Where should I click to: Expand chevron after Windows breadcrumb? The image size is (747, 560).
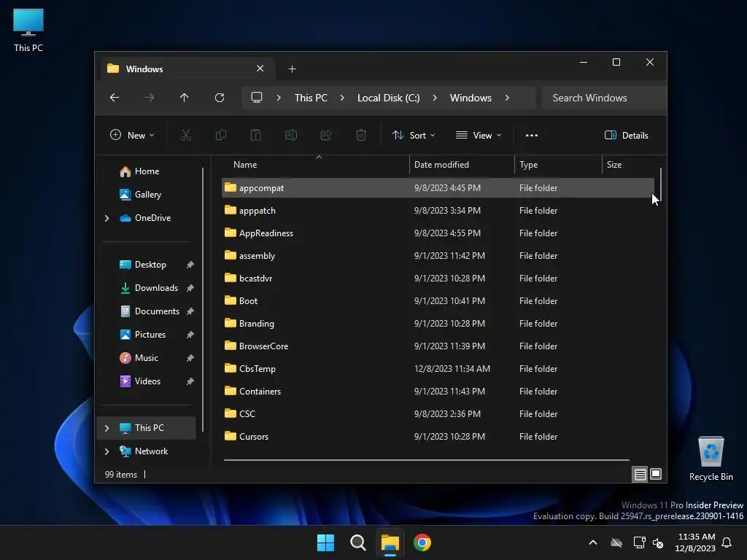pos(507,98)
